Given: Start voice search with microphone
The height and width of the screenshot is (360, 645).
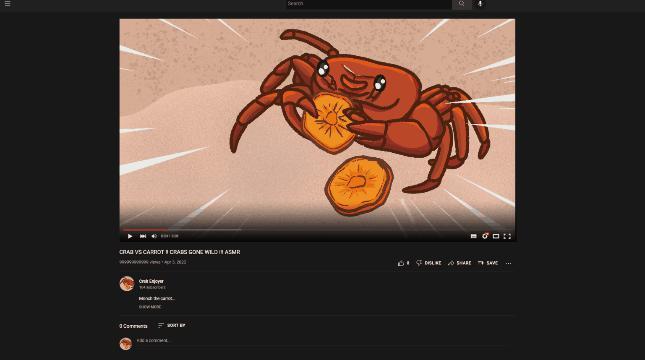Looking at the screenshot, I should pyautogui.click(x=480, y=4).
